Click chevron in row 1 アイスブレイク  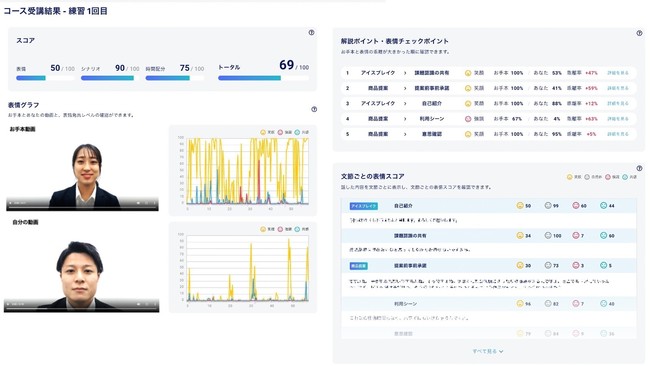[x=405, y=73]
